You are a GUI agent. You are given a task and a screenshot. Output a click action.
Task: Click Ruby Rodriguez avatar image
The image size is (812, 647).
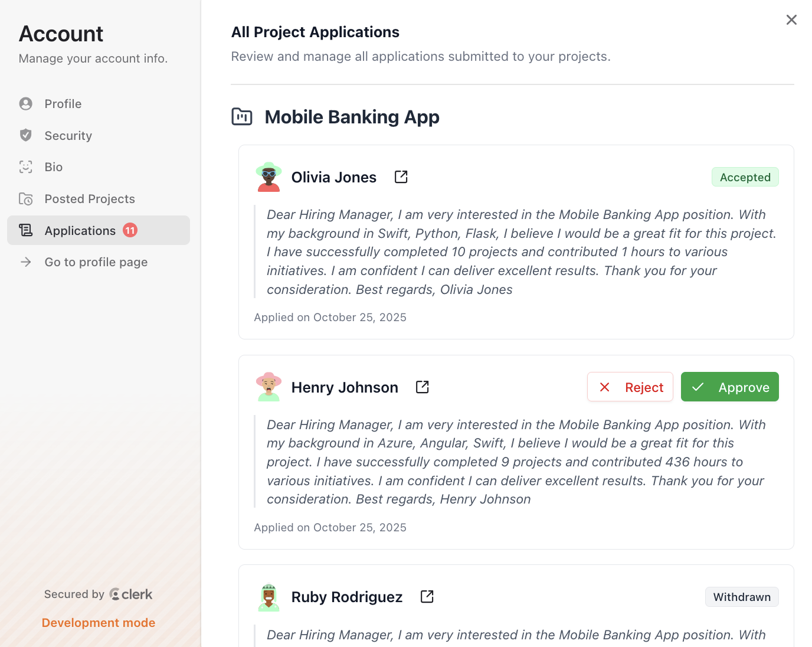[x=269, y=597]
